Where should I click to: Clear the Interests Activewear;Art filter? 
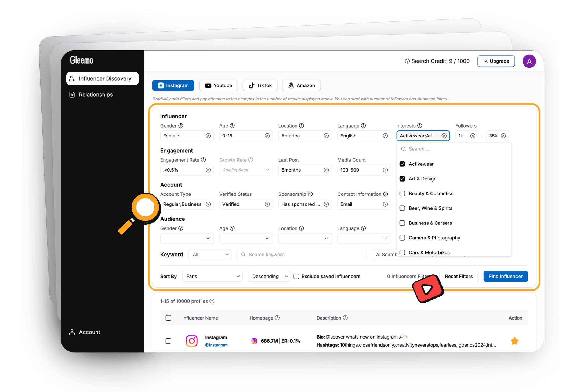pyautogui.click(x=444, y=136)
